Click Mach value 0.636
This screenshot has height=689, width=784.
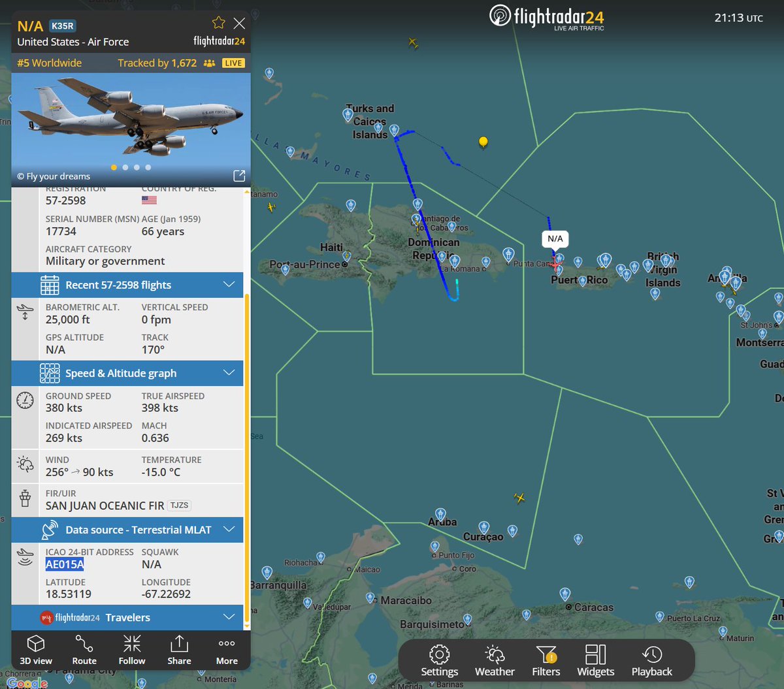(x=155, y=438)
